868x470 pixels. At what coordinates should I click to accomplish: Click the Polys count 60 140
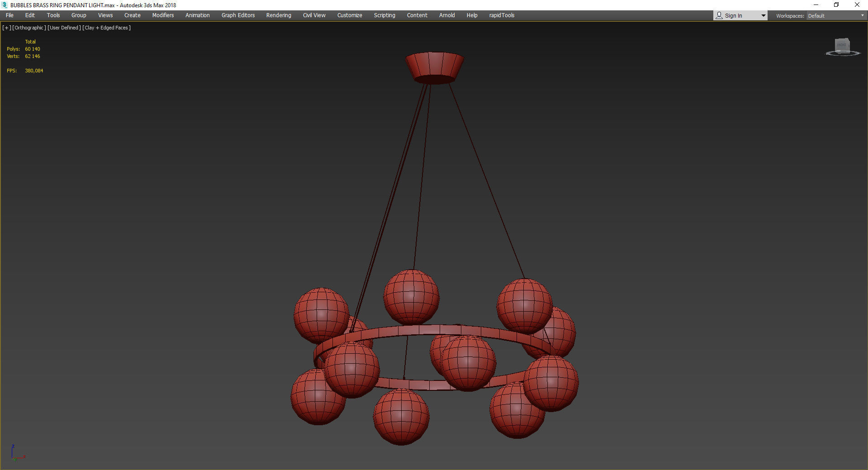(x=33, y=49)
